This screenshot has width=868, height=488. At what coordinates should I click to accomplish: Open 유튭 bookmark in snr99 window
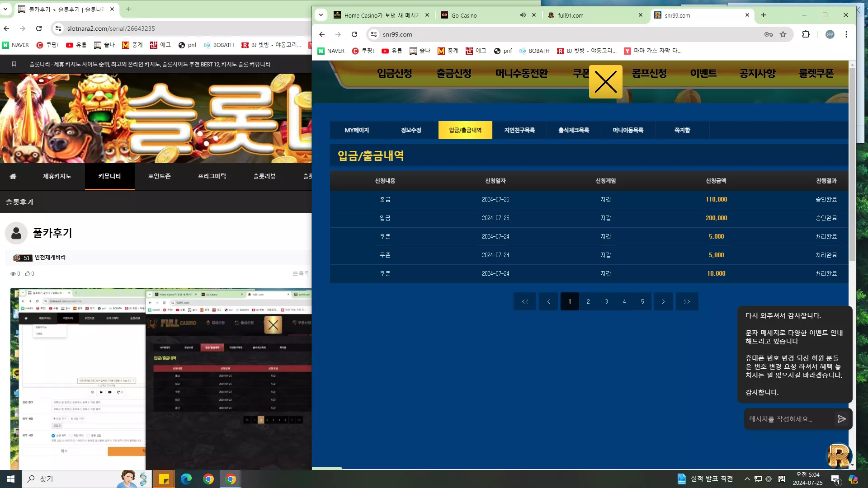click(x=392, y=51)
